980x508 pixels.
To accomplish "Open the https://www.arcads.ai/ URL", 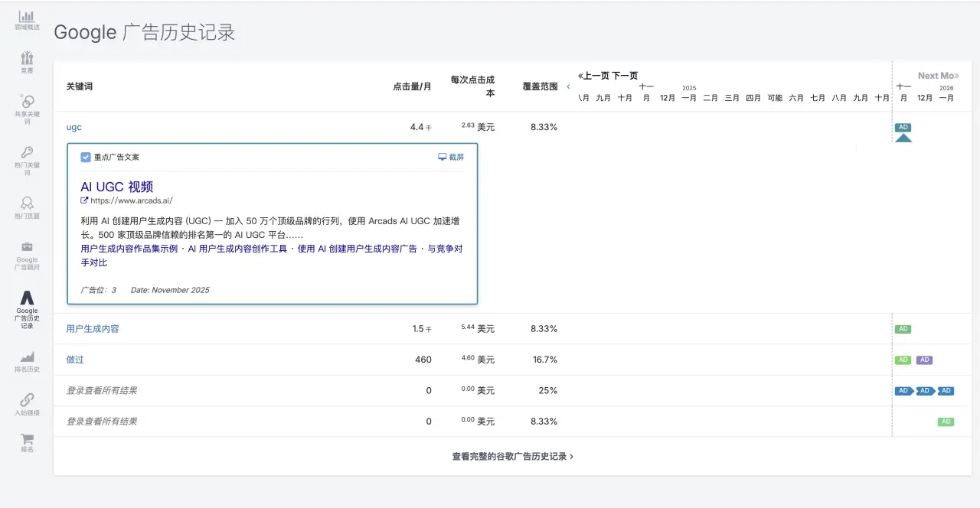I will [x=132, y=200].
